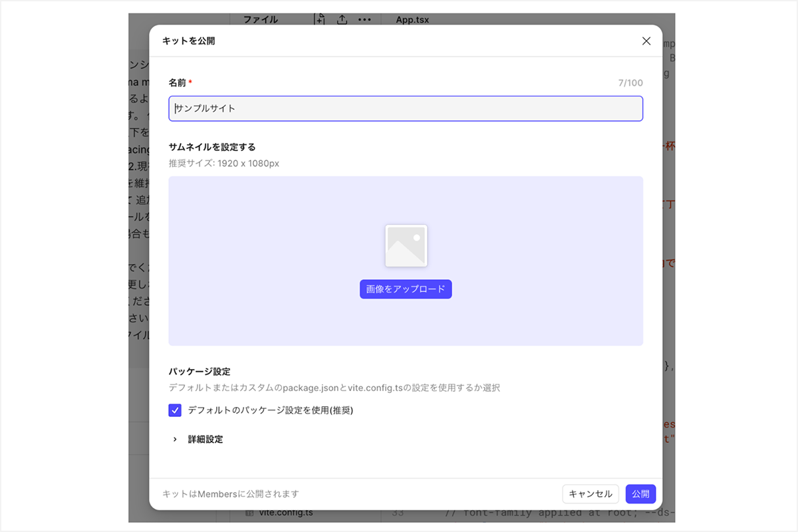Click the 詳細設定 section label

pos(205,440)
